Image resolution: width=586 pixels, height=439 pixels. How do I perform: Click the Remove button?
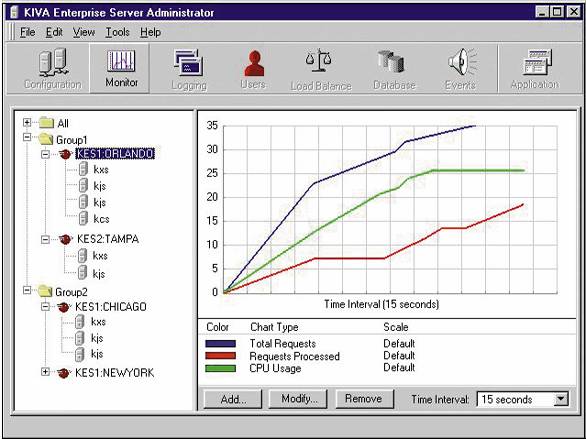[x=364, y=399]
